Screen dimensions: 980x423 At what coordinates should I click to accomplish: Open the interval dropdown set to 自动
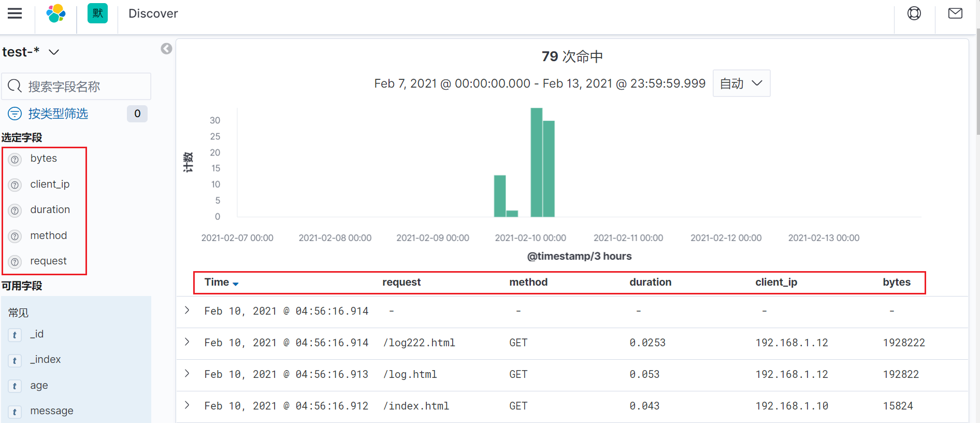(741, 83)
